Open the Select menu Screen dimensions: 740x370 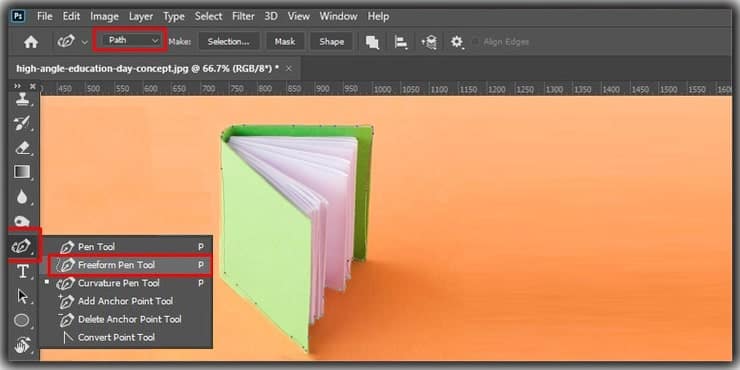click(x=208, y=17)
